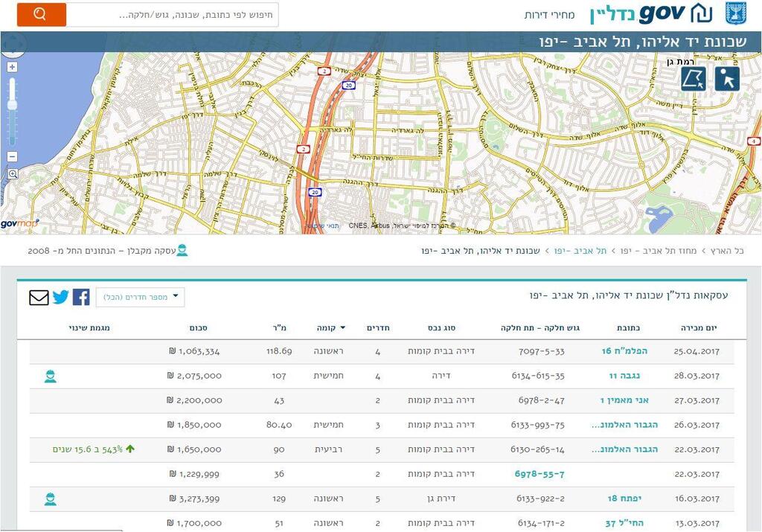Click the contractor icon in נגבה 11 row

50,376
